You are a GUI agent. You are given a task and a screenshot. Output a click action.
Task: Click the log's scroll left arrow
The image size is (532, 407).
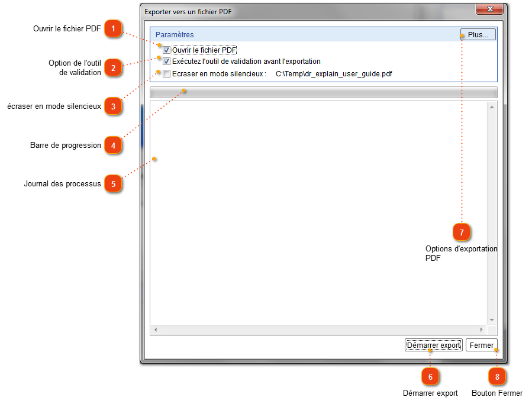[x=156, y=330]
